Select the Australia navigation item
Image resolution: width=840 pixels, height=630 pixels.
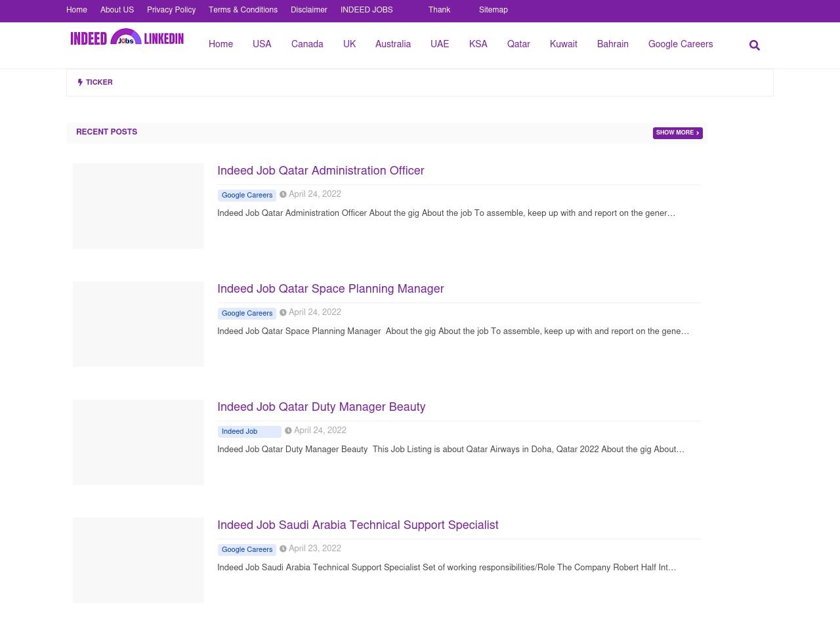point(393,44)
